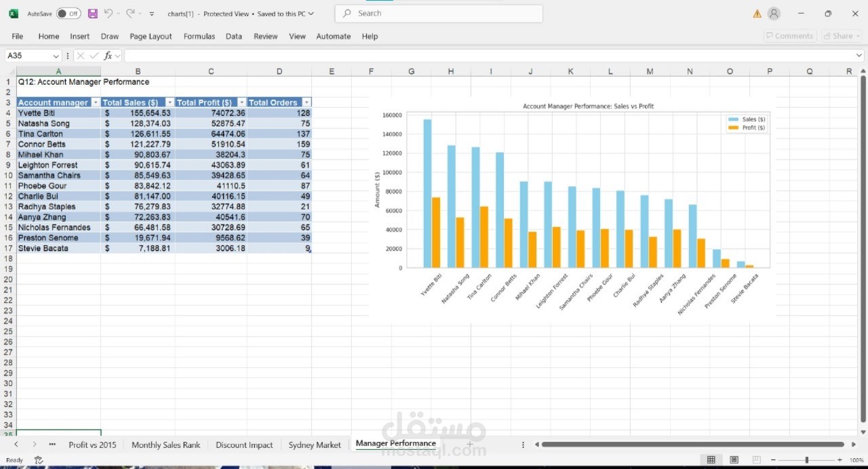Open the account profile icon
Screen dimensions: 868x469
[774, 14]
